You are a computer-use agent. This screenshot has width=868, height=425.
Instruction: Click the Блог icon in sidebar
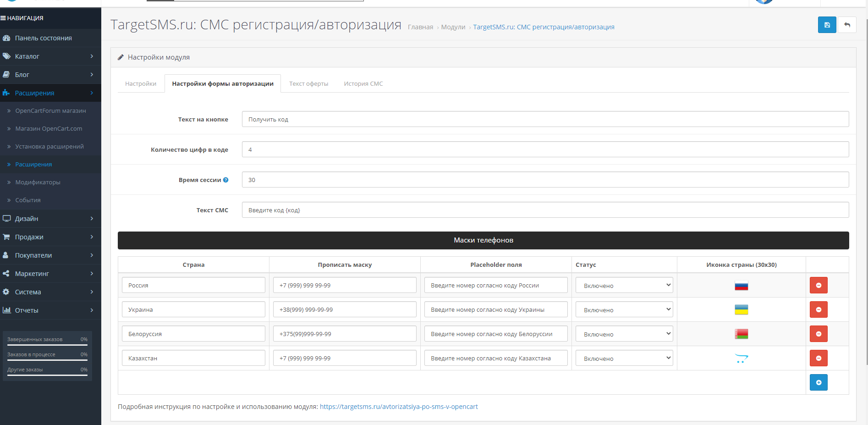coord(6,75)
